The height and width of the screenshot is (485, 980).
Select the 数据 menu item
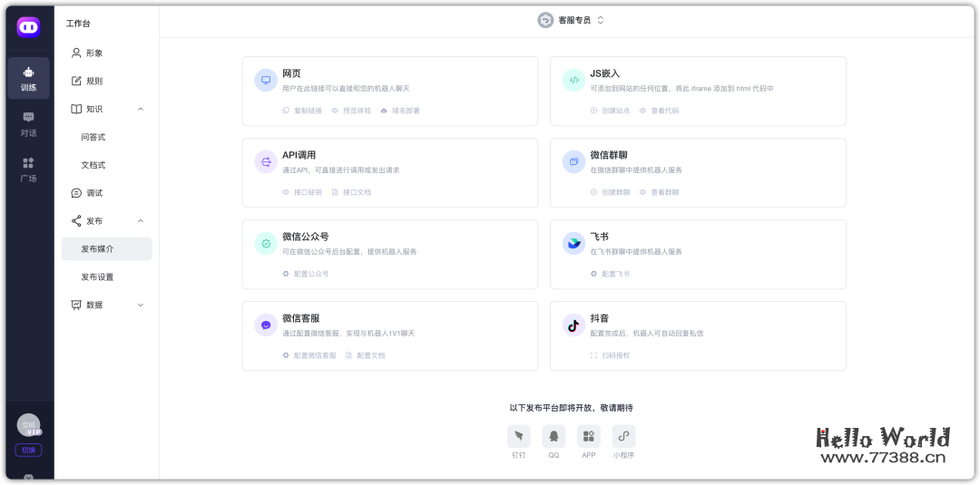tap(107, 305)
